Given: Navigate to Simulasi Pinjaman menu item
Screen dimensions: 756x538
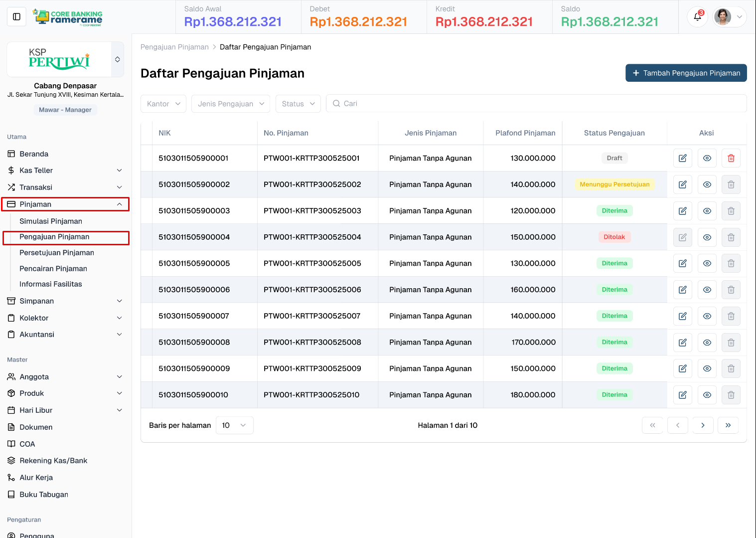Looking at the screenshot, I should 51,221.
